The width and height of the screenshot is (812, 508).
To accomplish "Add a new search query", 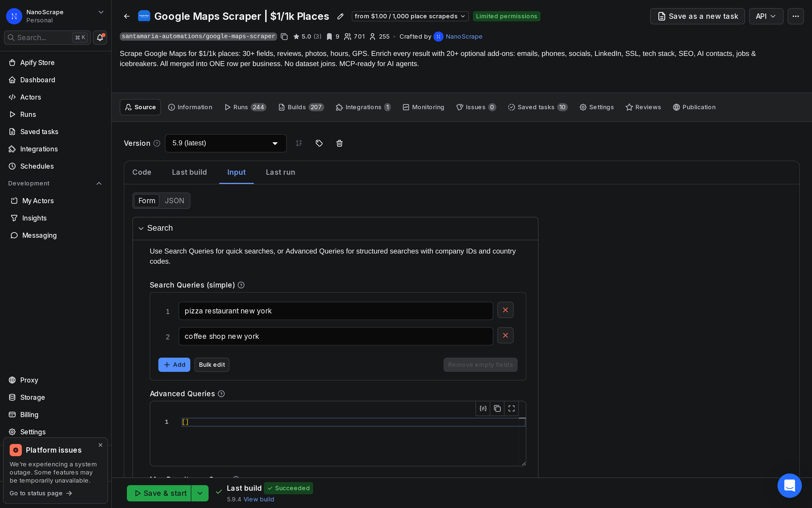I will point(174,364).
